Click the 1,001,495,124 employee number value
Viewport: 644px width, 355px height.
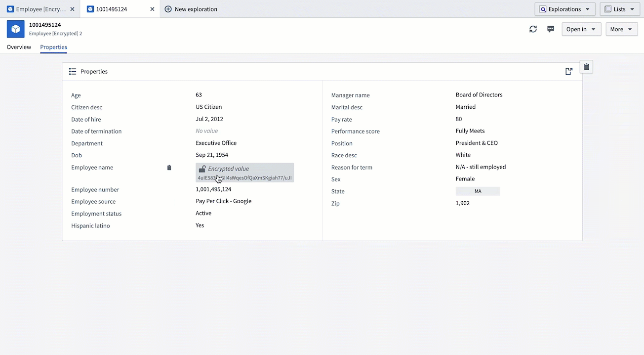pyautogui.click(x=213, y=189)
